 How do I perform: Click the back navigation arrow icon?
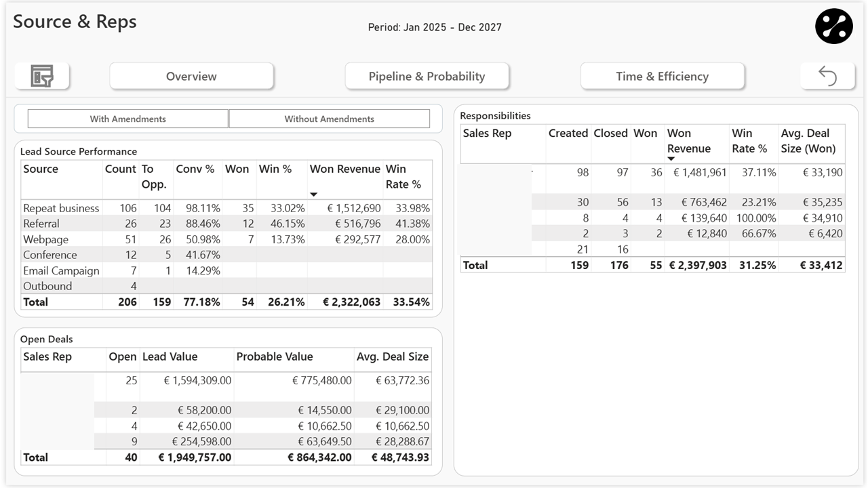point(827,76)
